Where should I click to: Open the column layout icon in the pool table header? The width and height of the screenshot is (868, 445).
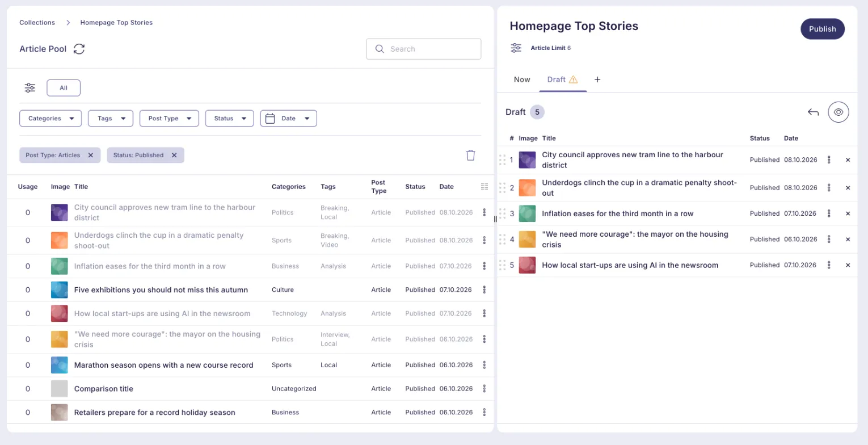[x=484, y=186]
